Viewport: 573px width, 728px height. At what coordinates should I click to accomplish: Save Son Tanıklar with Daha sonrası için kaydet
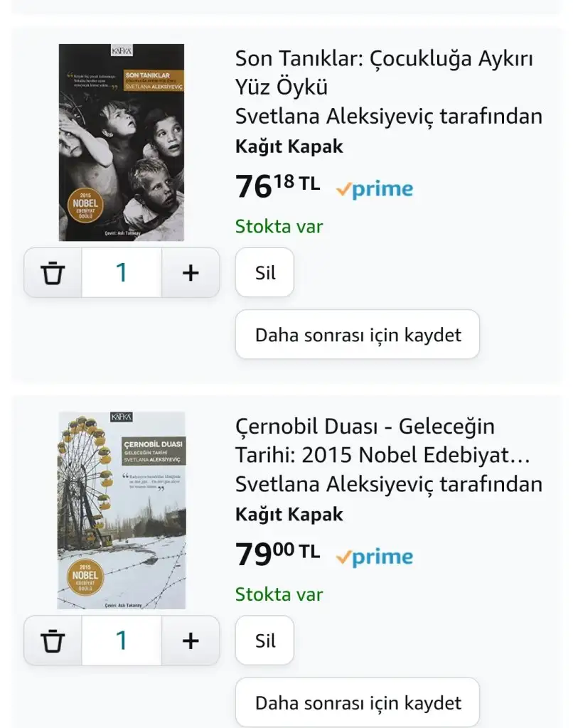click(x=358, y=334)
